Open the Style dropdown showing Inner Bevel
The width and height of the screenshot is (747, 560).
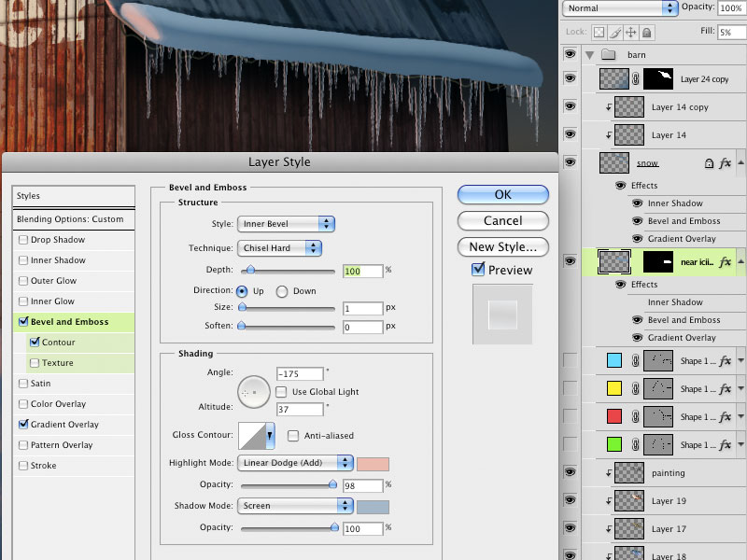pyautogui.click(x=286, y=223)
